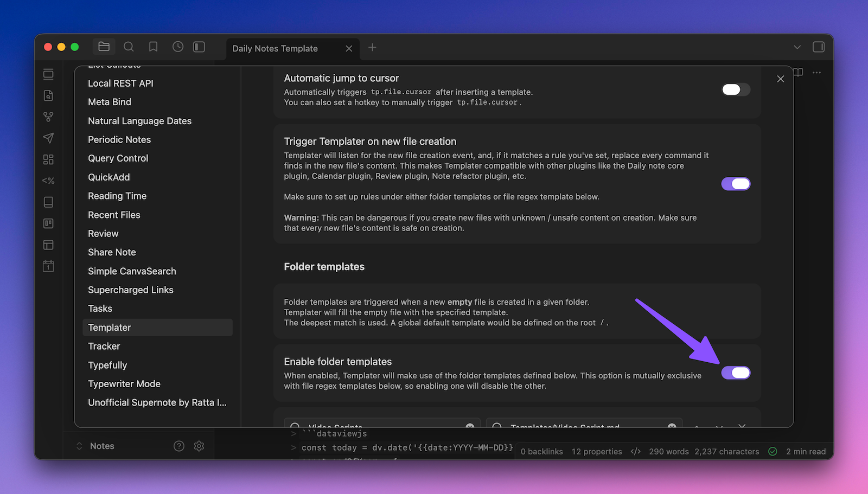The width and height of the screenshot is (868, 494).
Task: Click the table layout ribbon icon
Action: pos(48,245)
